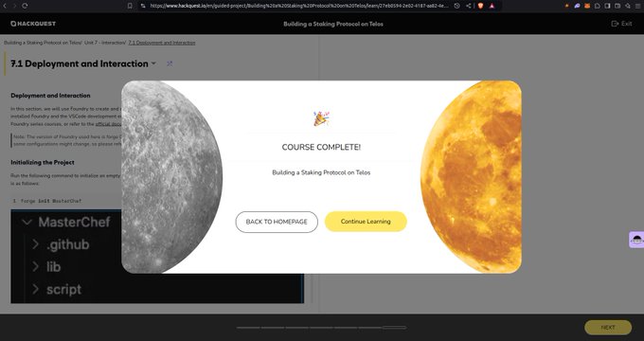Click the course name text in the dialog
The height and width of the screenshot is (341, 644).
[x=321, y=172]
